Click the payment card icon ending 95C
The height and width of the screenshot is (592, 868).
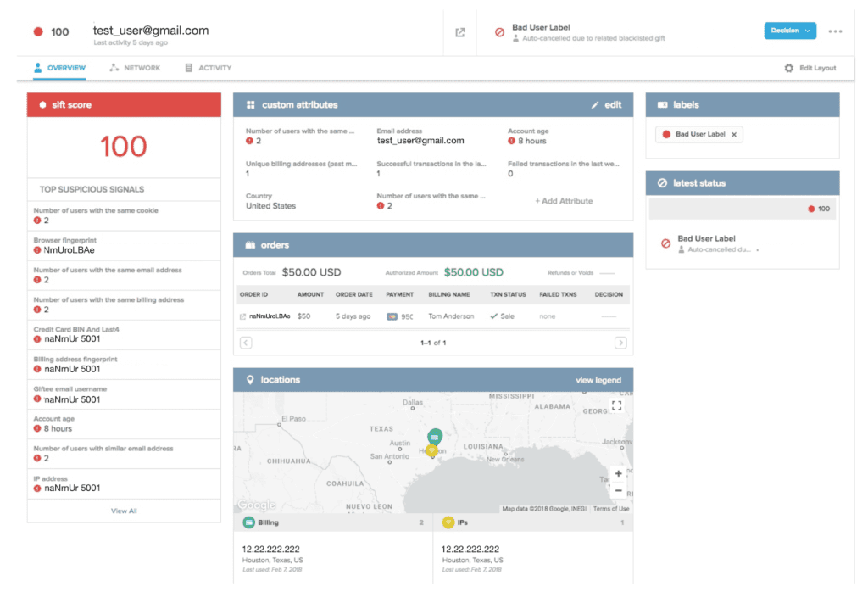(392, 316)
